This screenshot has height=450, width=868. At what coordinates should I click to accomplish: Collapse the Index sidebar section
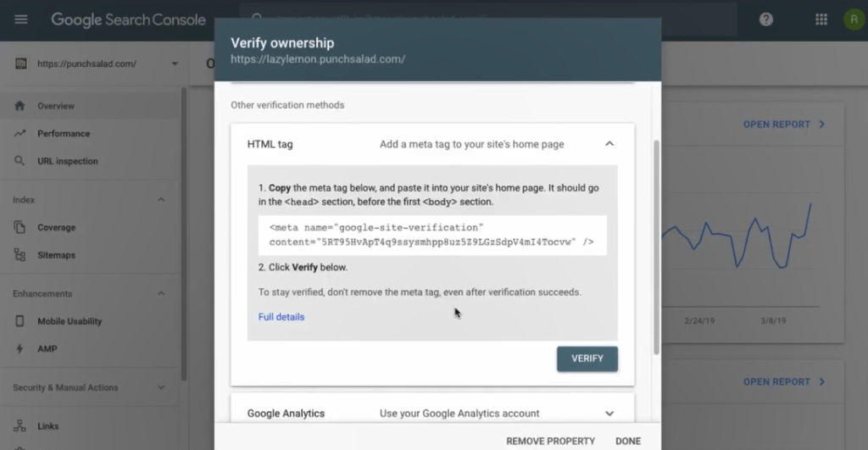click(x=161, y=200)
